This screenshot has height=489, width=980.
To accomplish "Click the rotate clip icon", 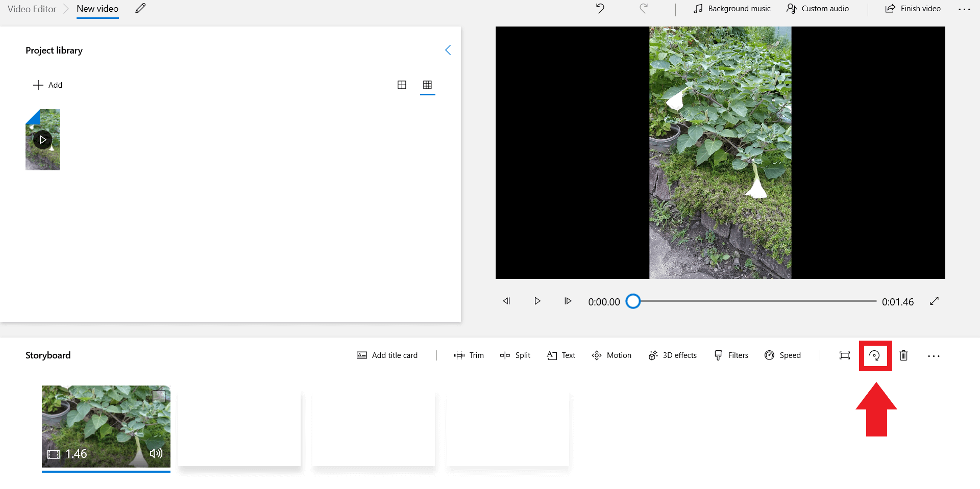I will point(874,355).
